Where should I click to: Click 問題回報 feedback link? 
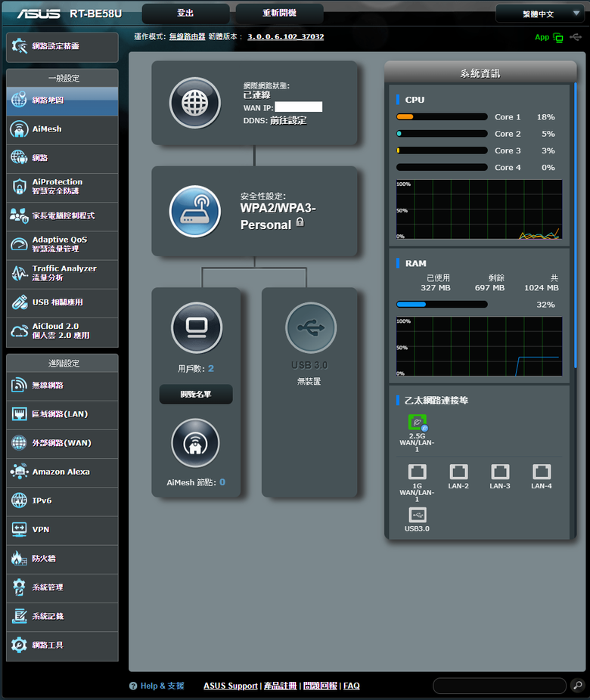[320, 686]
